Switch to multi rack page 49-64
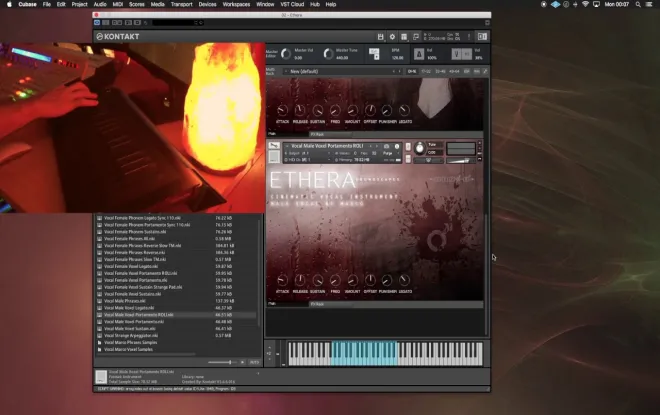The image size is (660, 415). [454, 72]
